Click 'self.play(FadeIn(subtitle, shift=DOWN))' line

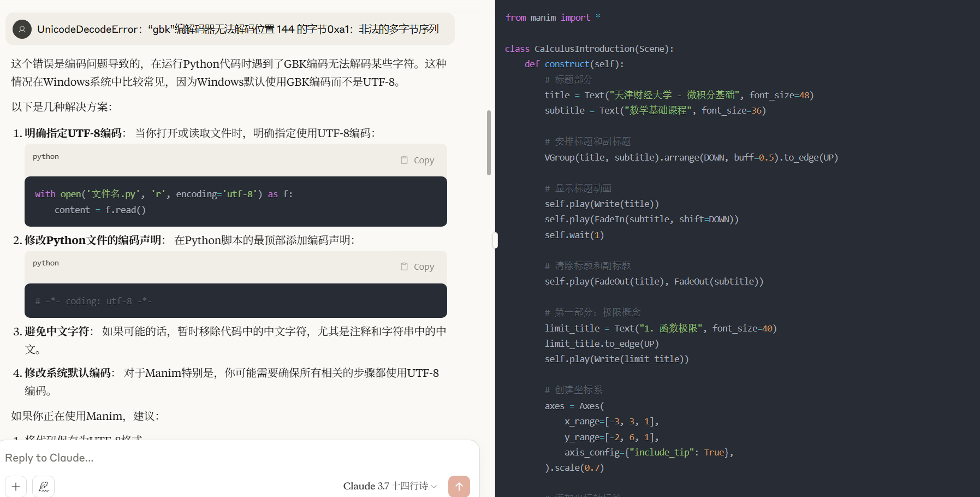[x=642, y=219]
